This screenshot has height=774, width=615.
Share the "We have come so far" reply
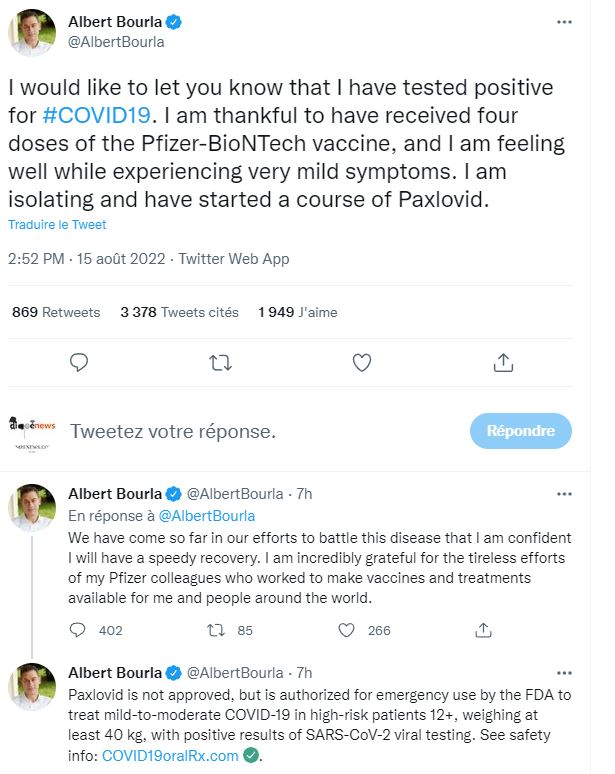483,631
